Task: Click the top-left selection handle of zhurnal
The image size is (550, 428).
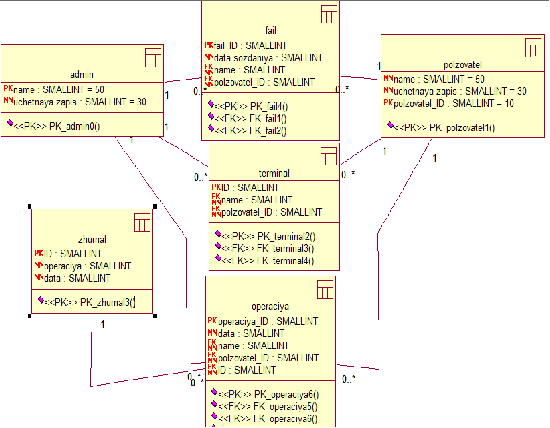Action: (x=30, y=207)
